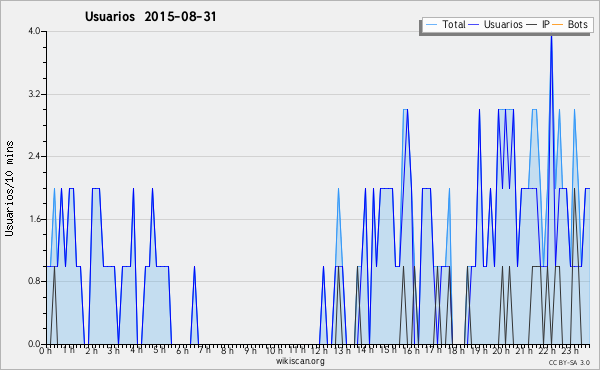The image size is (600, 370).
Task: Click the x-axis label '6 h'
Action: click(x=182, y=350)
